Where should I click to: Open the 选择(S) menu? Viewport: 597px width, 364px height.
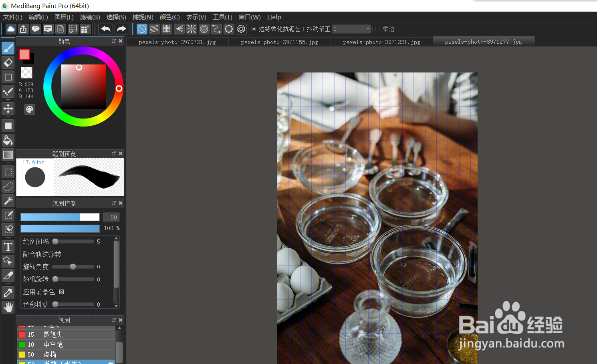[116, 17]
